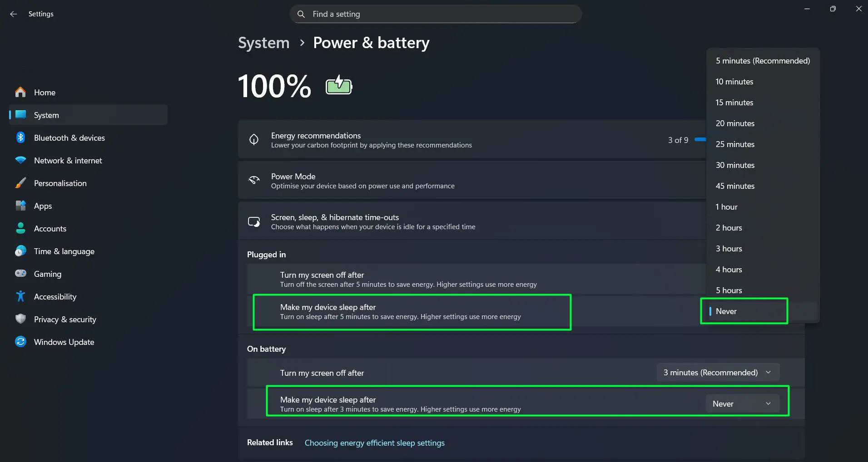Screen dimensions: 868x462
Task: Open Choosing energy efficient sleep settings link
Action: coord(374,442)
